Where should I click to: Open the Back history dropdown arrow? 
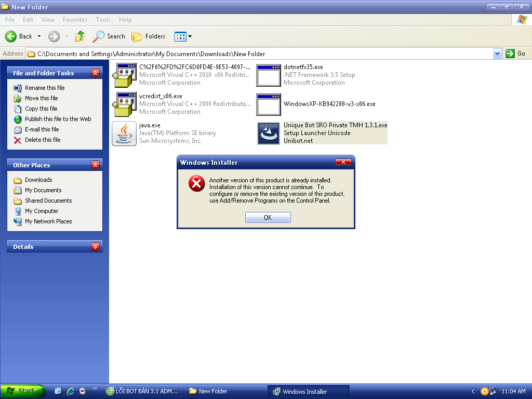[x=39, y=36]
